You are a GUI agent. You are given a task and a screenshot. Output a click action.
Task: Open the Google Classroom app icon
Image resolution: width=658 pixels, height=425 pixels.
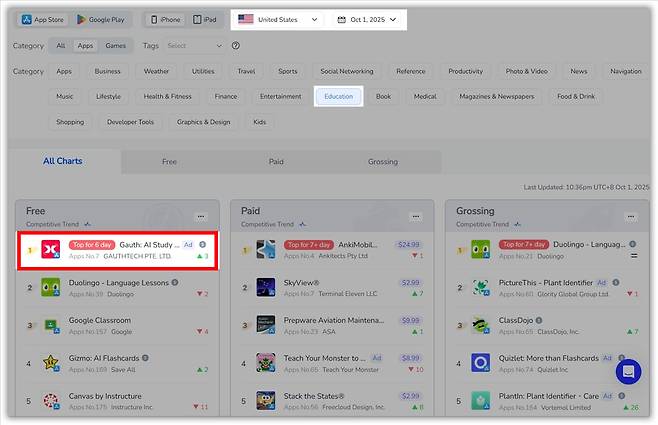(x=51, y=325)
